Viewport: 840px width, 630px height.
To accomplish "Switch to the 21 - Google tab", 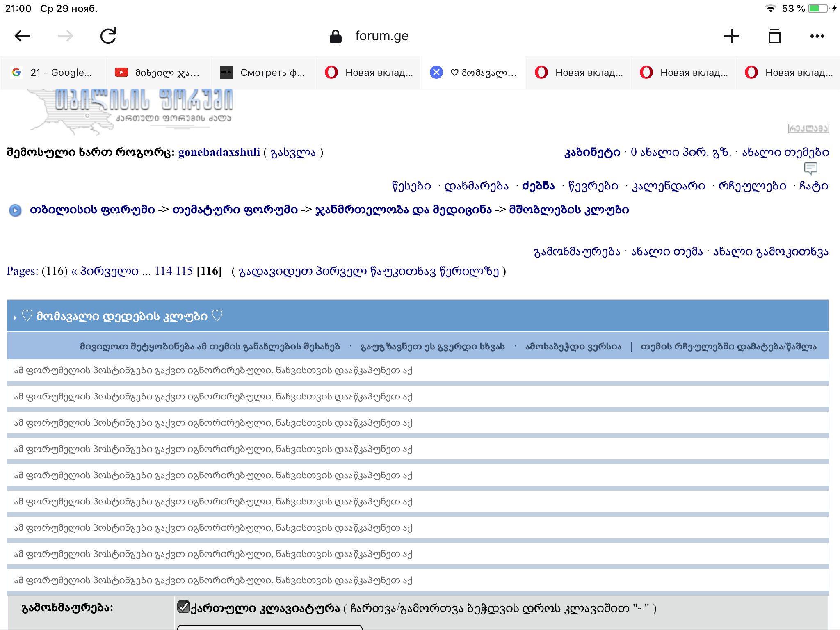I will coord(52,73).
